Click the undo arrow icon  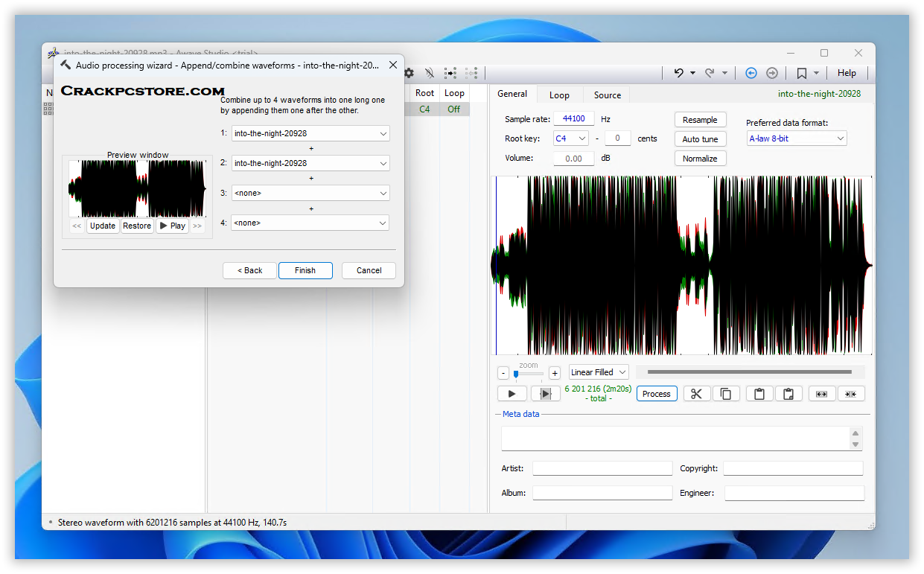tap(678, 73)
